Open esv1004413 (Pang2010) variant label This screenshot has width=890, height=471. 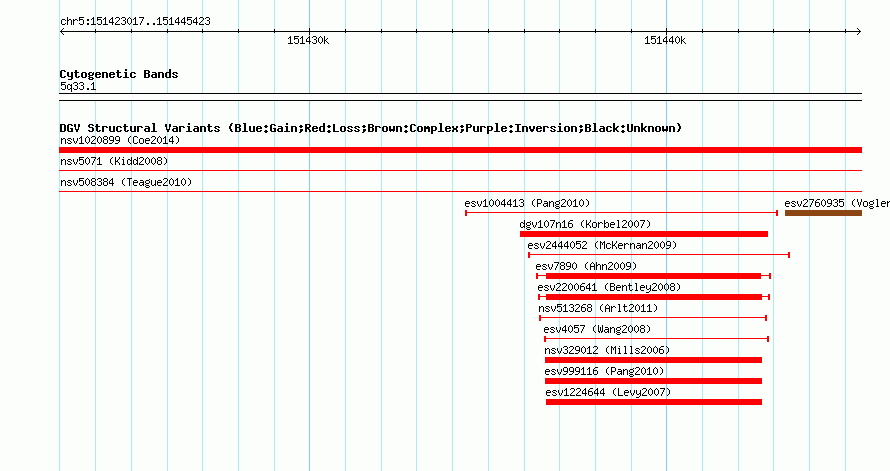[x=527, y=203]
